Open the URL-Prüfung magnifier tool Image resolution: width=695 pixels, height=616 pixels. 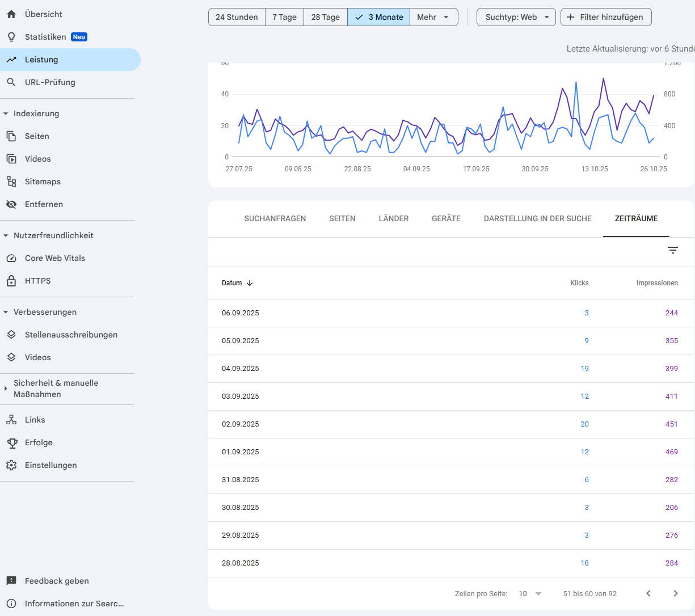[x=49, y=82]
